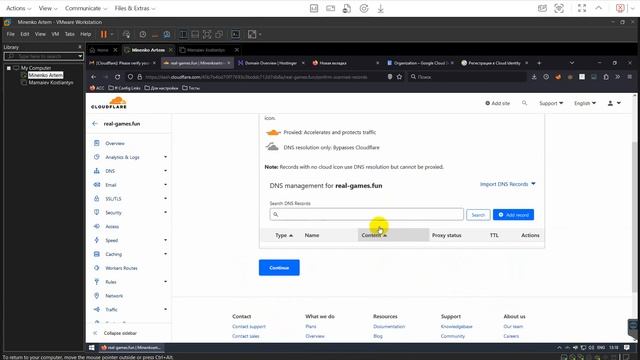Viewport: 640px width, 360px height.
Task: Click the Cloudflare header search magnifier
Action: click(x=524, y=103)
